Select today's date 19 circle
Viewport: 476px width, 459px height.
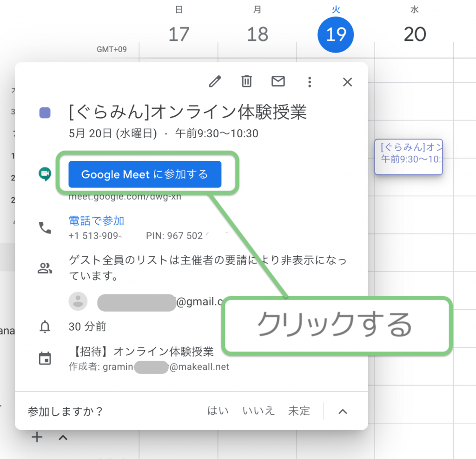coord(336,34)
